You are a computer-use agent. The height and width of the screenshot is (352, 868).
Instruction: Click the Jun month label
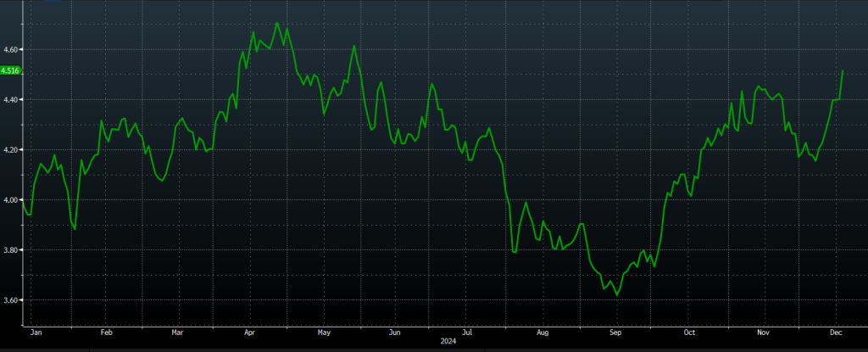coord(395,332)
